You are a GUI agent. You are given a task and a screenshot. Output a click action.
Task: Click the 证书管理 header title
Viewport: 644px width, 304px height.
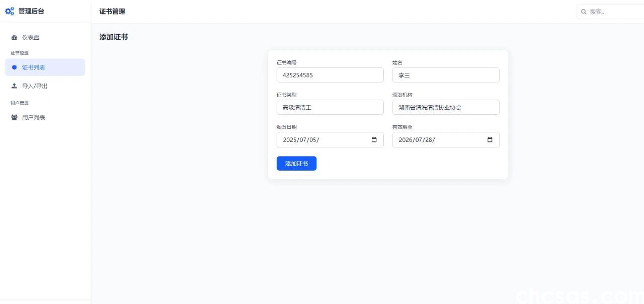point(112,12)
